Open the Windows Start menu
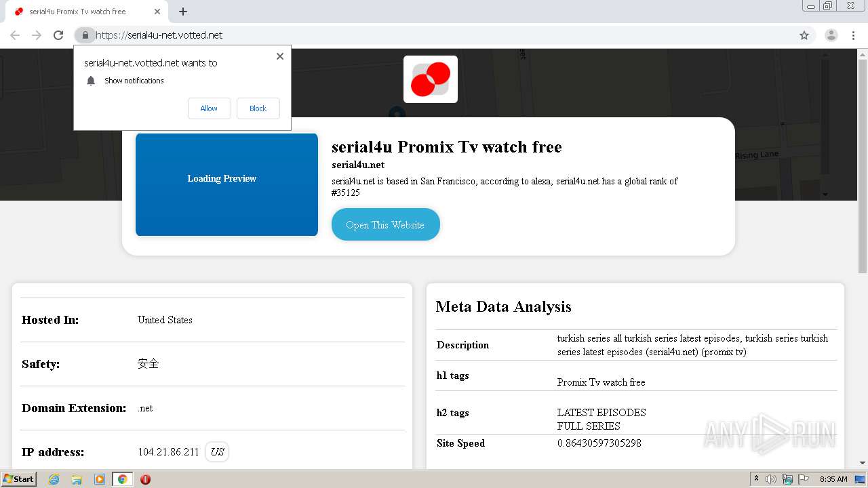Viewport: 868px width, 488px height. [x=19, y=479]
